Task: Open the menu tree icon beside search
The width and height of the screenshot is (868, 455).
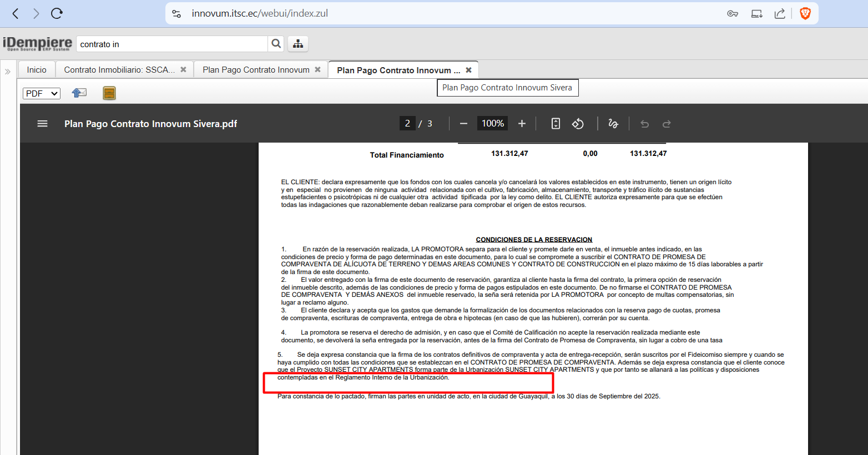Action: [x=298, y=44]
